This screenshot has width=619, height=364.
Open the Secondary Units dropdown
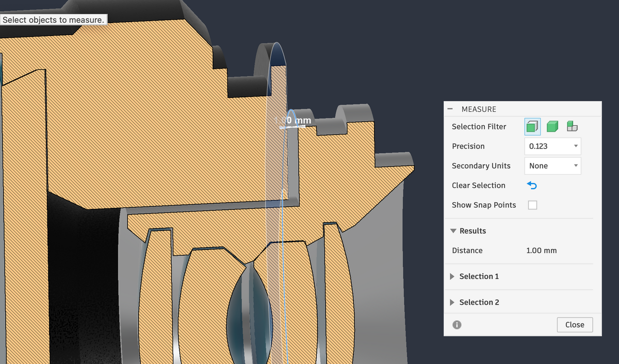point(552,166)
